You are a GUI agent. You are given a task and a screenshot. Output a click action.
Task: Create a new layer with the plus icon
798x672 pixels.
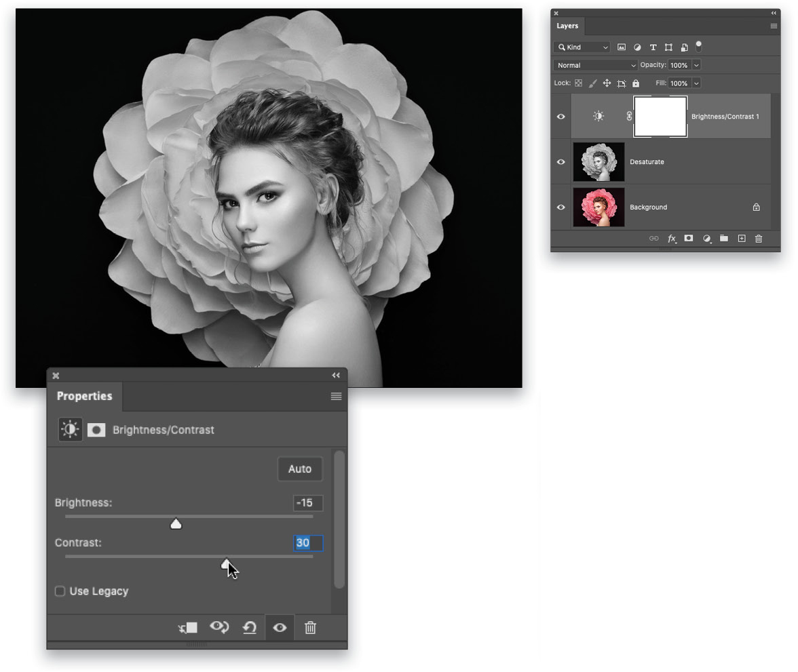(741, 238)
